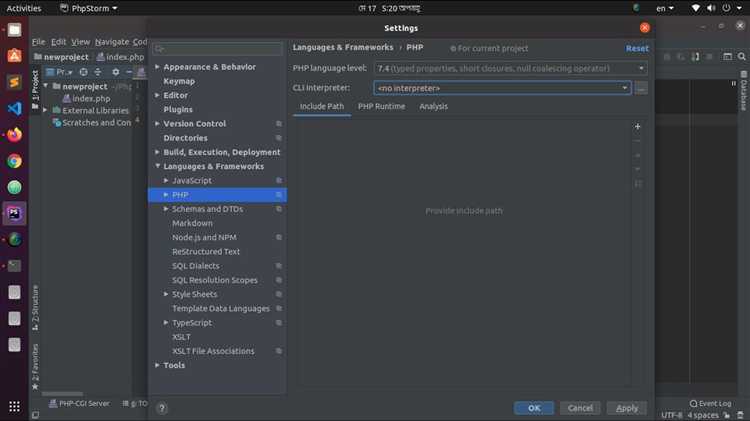The width and height of the screenshot is (750, 421).
Task: Expand the Style Sheets node
Action: [165, 294]
